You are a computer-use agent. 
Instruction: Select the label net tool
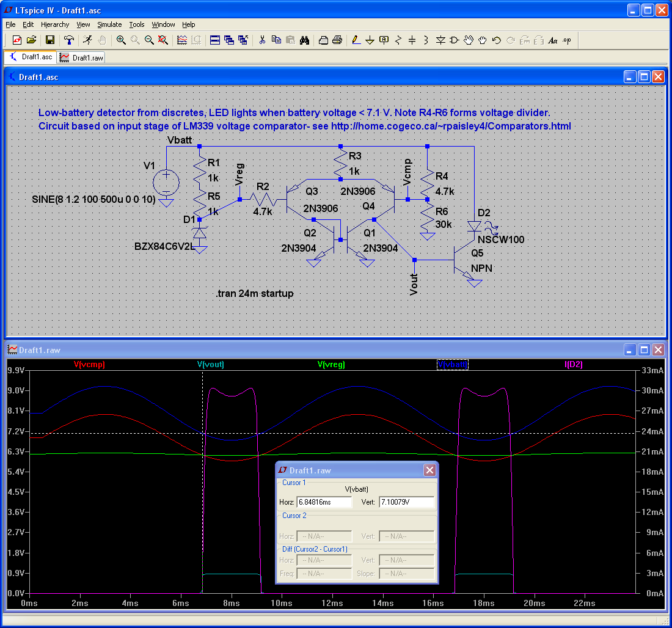pyautogui.click(x=384, y=40)
